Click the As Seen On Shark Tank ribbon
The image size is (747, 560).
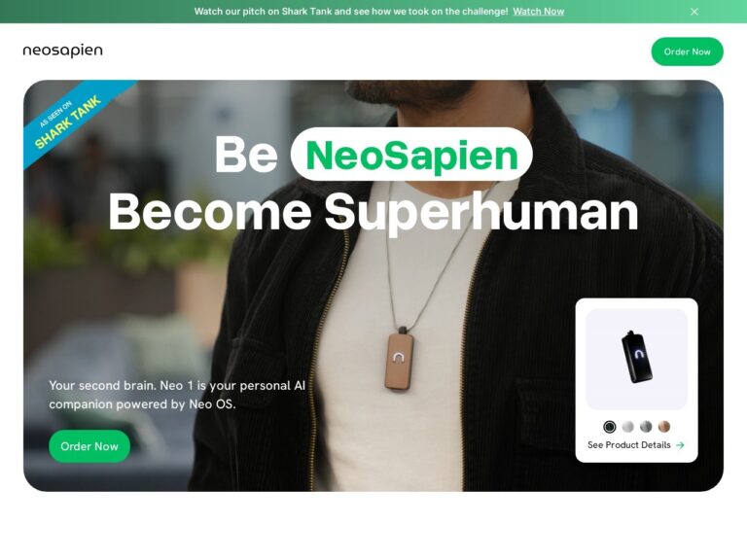[x=71, y=119]
